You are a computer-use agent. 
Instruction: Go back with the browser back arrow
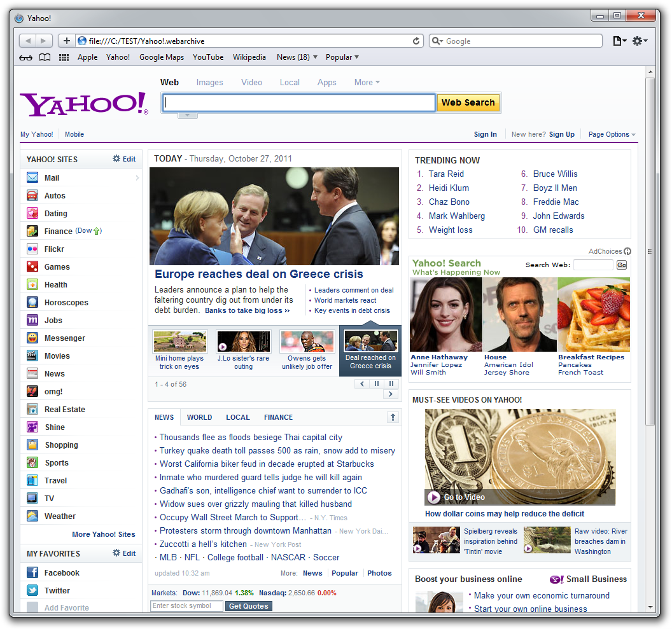[x=28, y=41]
